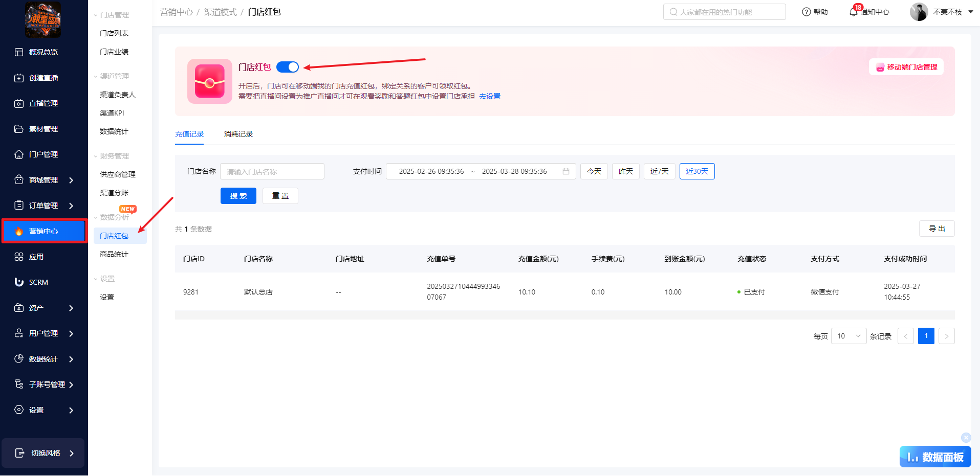
Task: Open the per-page records dropdown
Action: click(x=848, y=336)
